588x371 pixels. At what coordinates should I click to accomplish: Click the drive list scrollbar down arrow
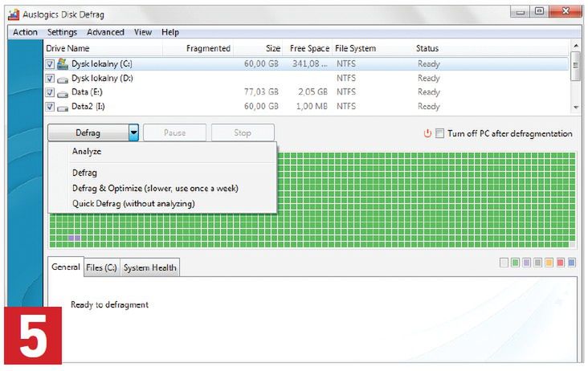click(x=576, y=108)
